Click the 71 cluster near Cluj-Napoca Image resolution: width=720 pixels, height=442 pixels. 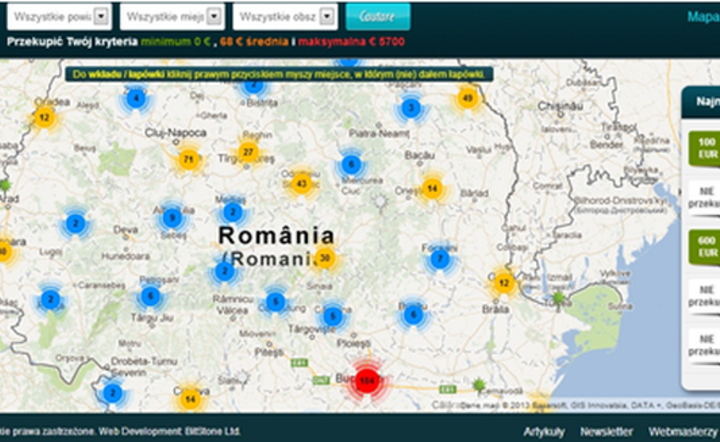[x=188, y=160]
